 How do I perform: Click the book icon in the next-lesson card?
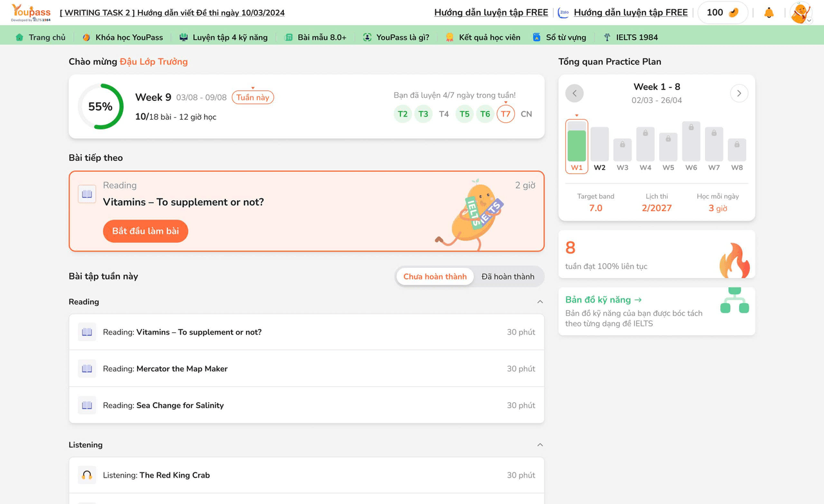tap(87, 194)
